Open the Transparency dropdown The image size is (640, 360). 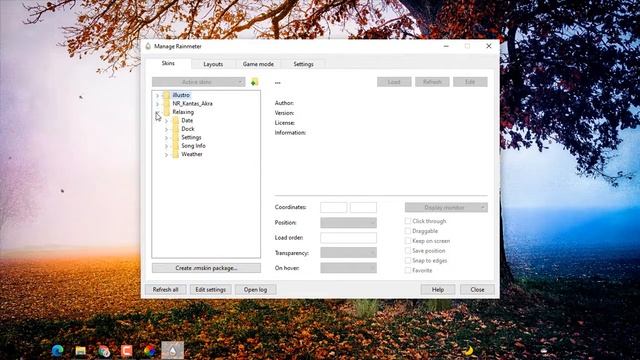tap(348, 253)
